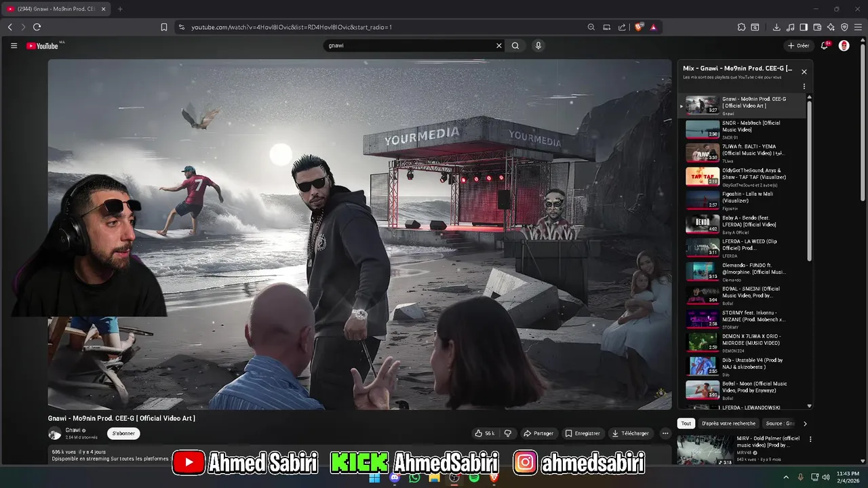Bookmark this page
Image resolution: width=868 pixels, height=488 pixels.
pos(164,27)
